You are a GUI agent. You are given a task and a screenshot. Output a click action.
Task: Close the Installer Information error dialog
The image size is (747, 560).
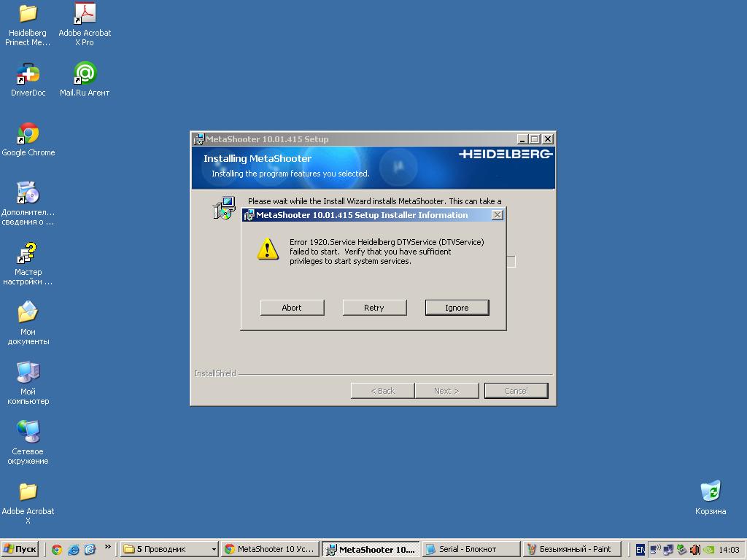coord(497,215)
